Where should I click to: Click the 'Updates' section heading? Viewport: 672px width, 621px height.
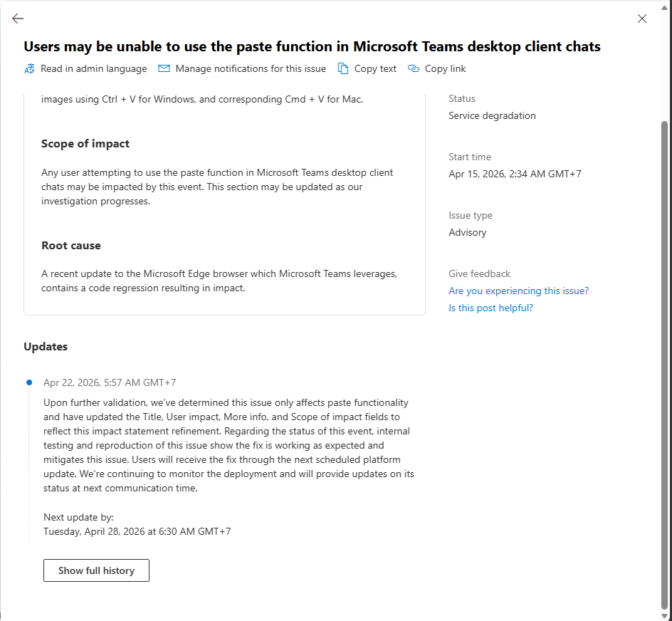pos(46,347)
